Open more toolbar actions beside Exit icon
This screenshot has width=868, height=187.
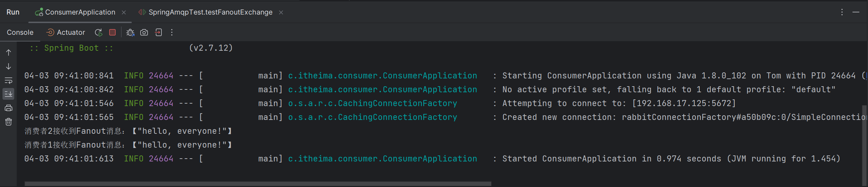coord(172,33)
